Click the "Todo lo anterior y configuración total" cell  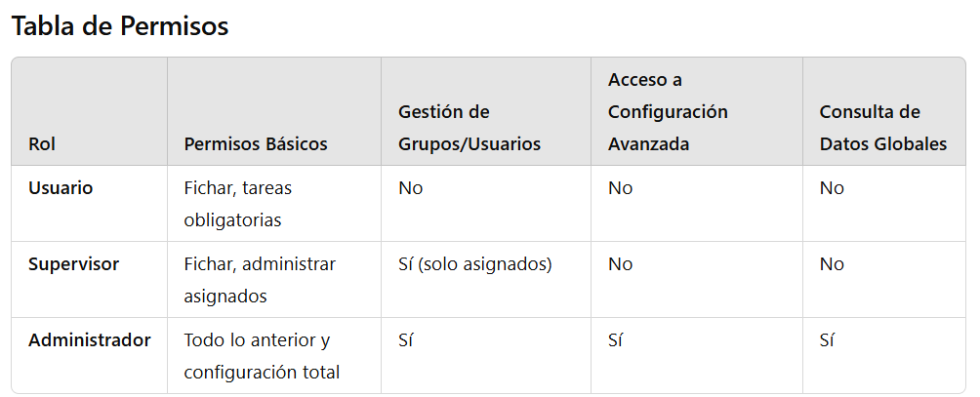(x=262, y=356)
